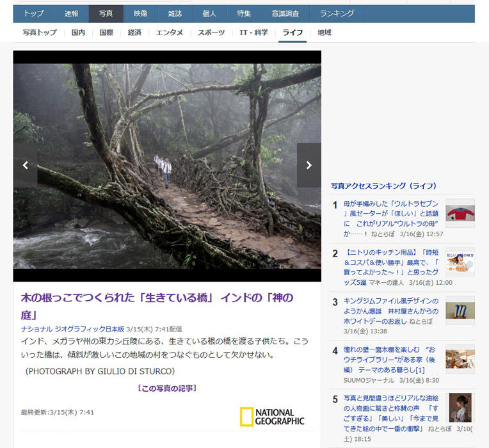Advance to next photo with right arrow

(x=309, y=165)
